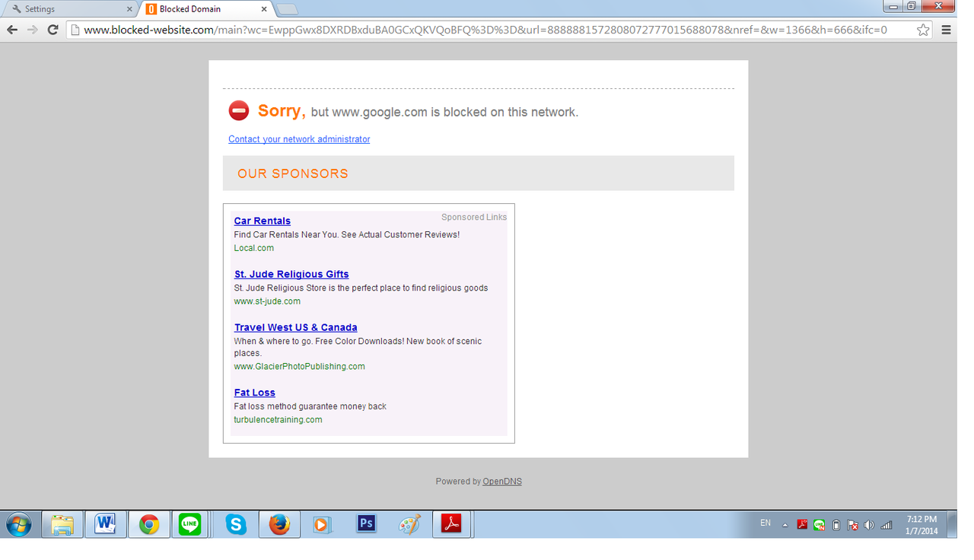Open the Fat Loss sponsored link
The height and width of the screenshot is (560, 974).
point(254,393)
